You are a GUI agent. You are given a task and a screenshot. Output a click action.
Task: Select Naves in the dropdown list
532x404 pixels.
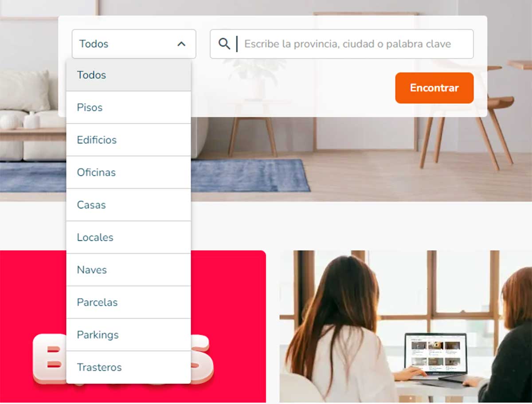(x=129, y=270)
